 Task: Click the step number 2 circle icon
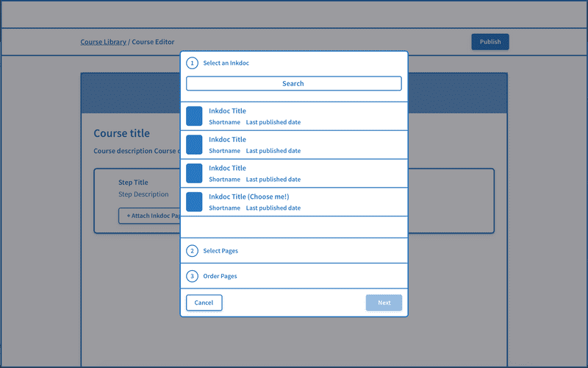(192, 251)
